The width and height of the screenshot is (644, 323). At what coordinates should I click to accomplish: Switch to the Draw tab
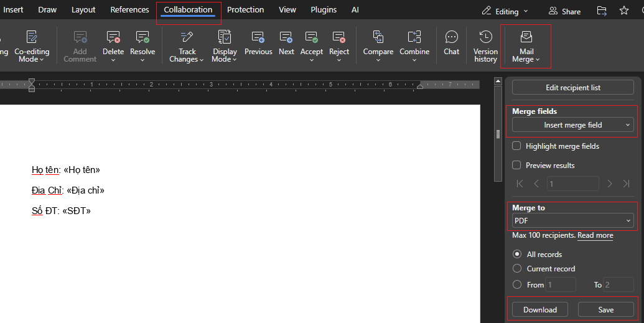[47, 10]
